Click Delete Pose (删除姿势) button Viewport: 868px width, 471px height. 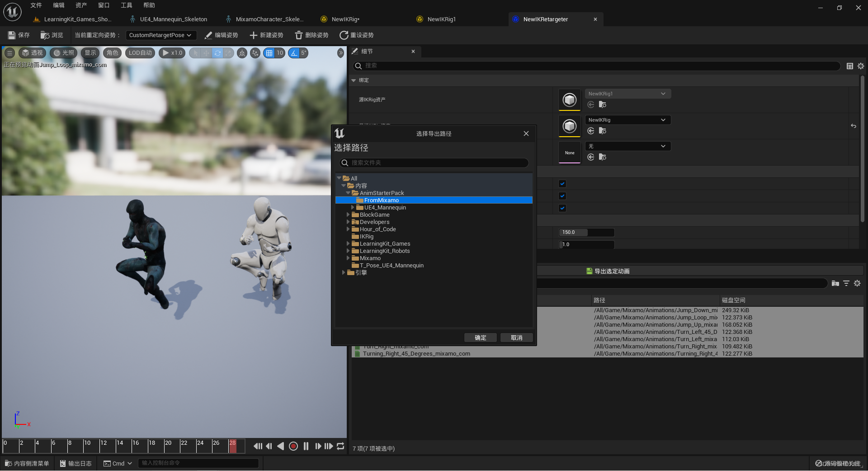(311, 35)
